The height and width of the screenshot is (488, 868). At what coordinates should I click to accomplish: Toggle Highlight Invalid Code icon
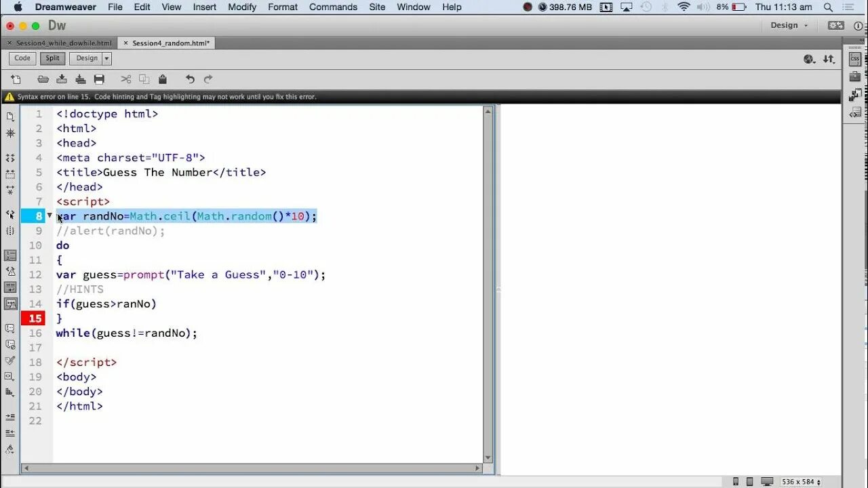click(10, 272)
